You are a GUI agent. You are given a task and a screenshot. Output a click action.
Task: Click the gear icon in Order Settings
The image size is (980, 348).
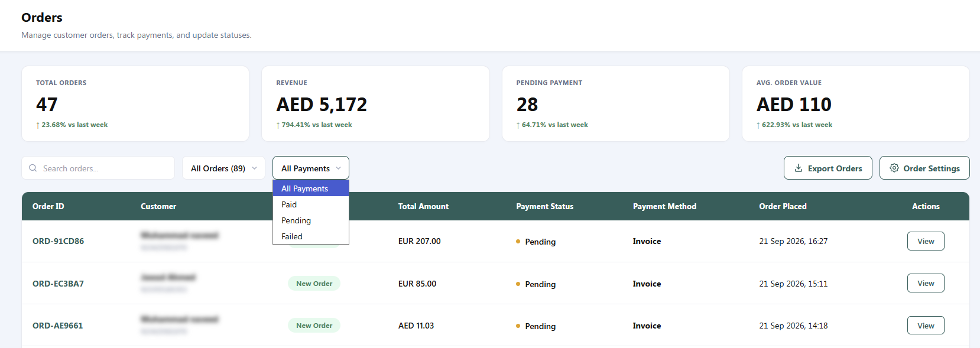tap(894, 168)
